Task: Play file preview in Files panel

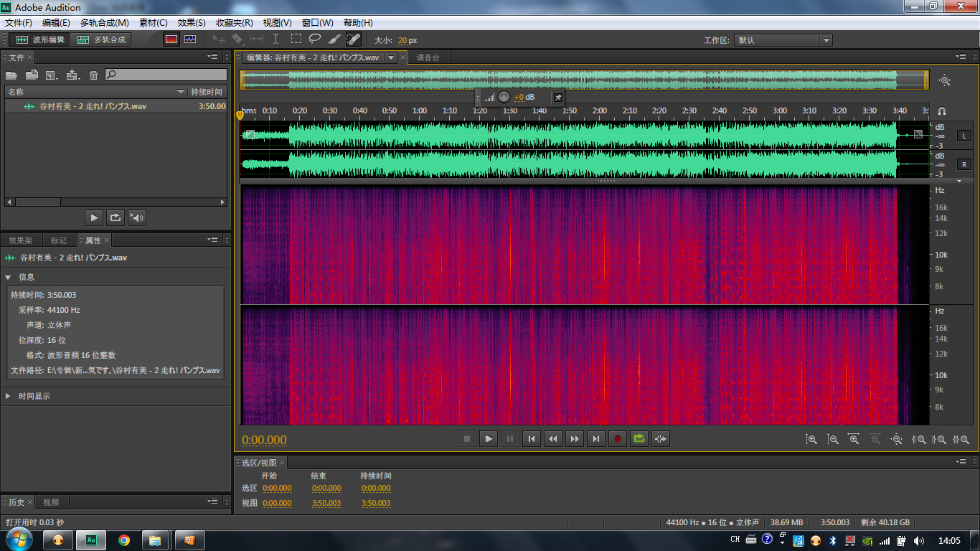Action: [x=94, y=217]
